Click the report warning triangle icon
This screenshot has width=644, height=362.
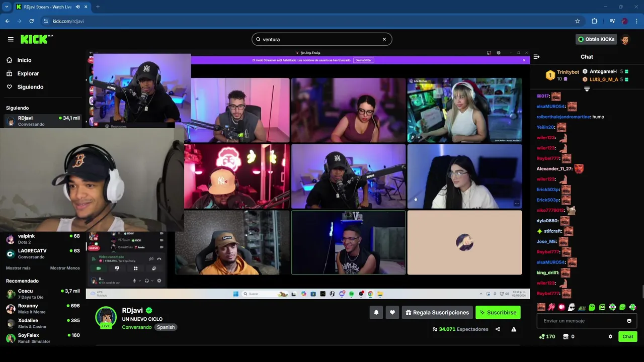pos(514,329)
